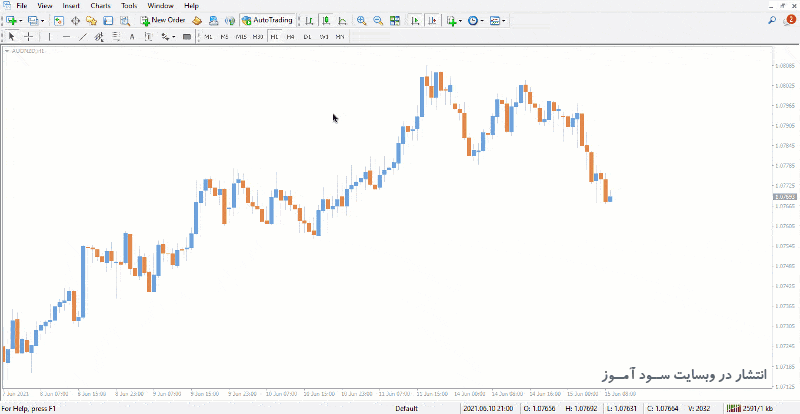Open the Strategy Tester icon
The image size is (800, 414).
[124, 20]
